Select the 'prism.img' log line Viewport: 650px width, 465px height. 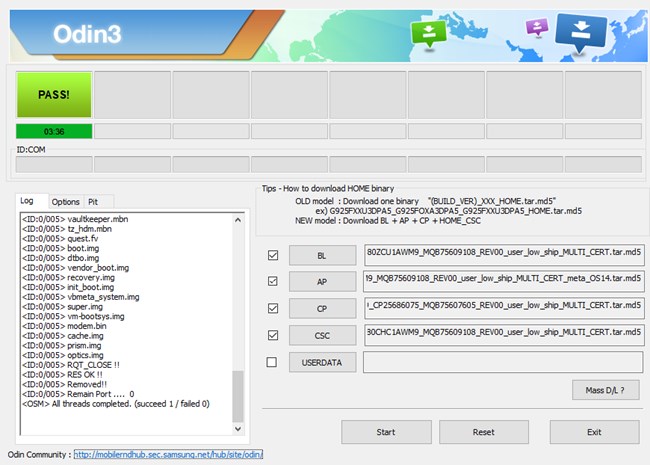click(62, 345)
